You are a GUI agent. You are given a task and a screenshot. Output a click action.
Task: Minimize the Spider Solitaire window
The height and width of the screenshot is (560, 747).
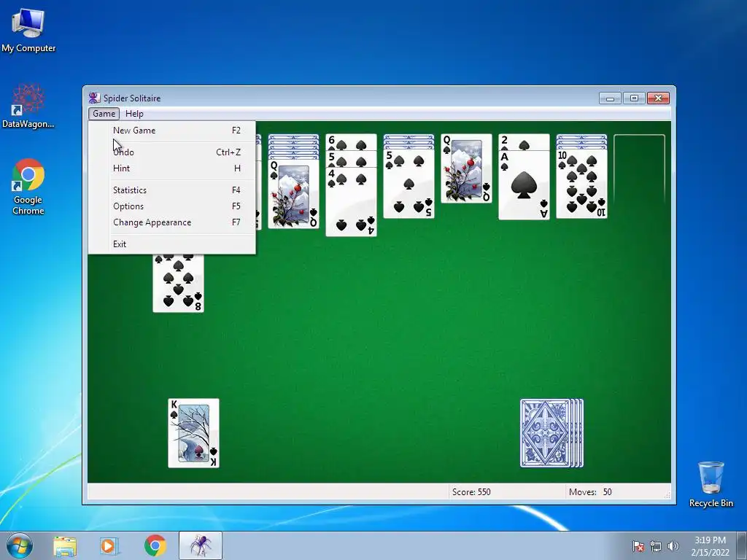point(611,98)
